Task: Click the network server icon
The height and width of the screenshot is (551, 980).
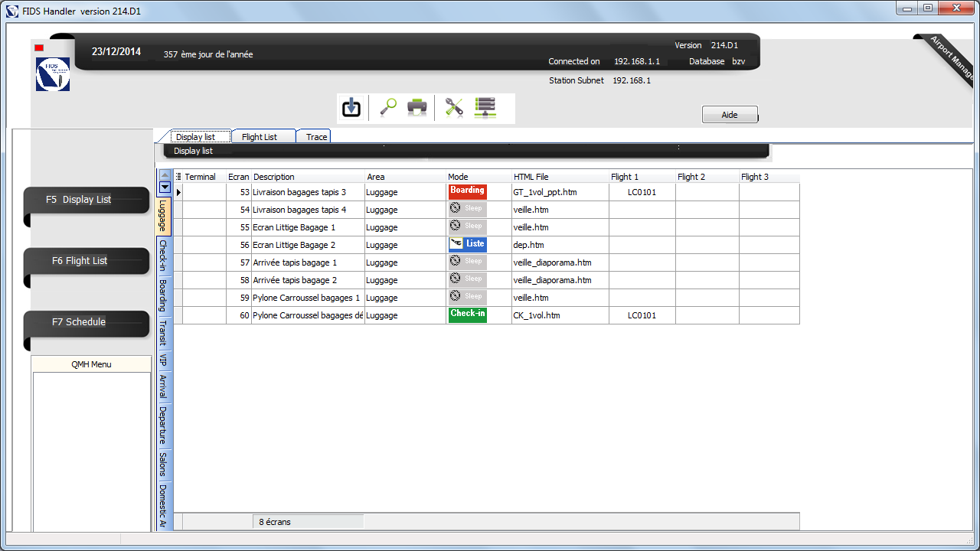Action: (485, 108)
